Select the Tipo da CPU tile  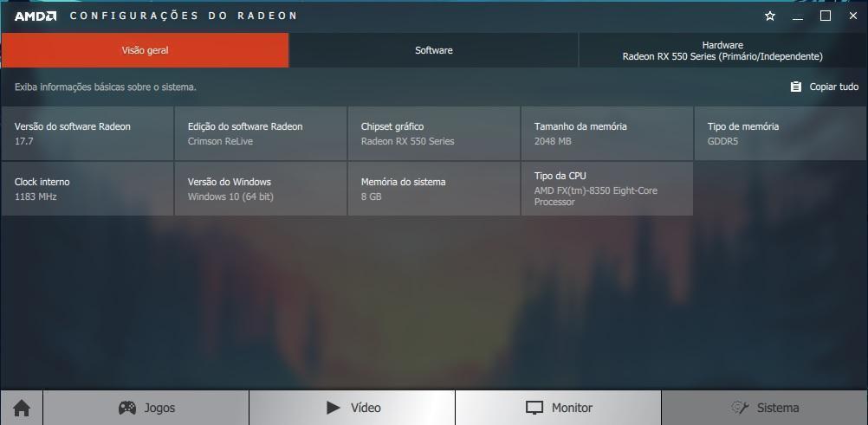click(x=607, y=189)
